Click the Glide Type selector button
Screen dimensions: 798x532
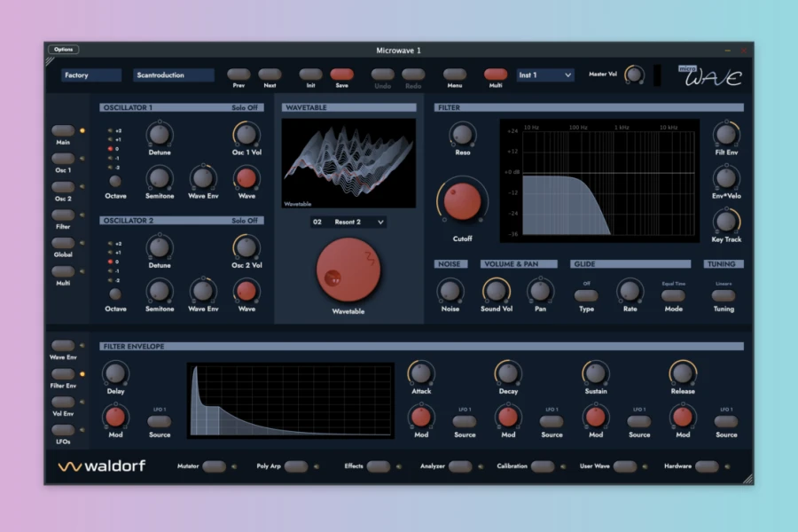tap(586, 295)
